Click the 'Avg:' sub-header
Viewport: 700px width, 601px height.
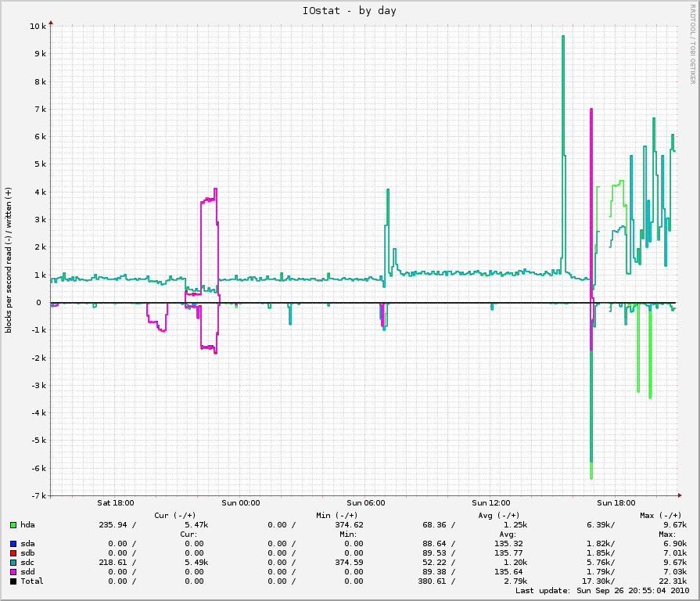click(x=508, y=534)
